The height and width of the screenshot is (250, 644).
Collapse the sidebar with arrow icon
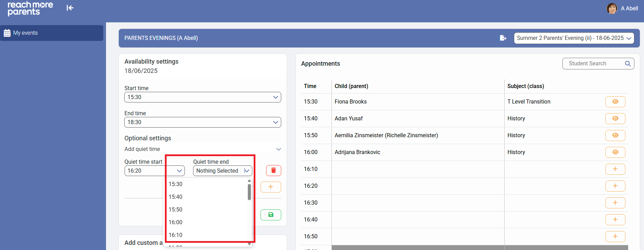click(x=70, y=8)
